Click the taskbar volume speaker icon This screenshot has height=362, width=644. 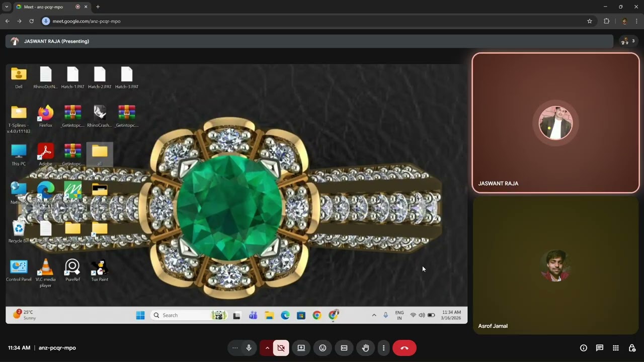click(422, 315)
